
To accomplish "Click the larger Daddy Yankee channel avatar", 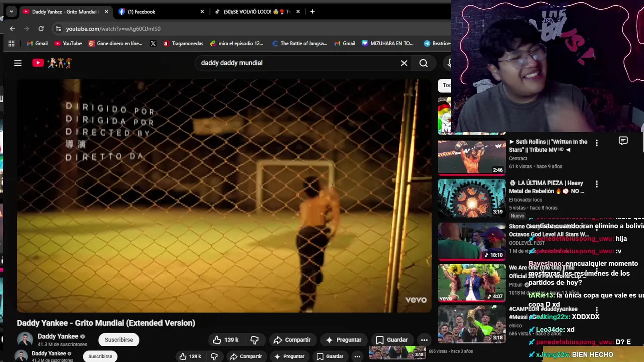I will click(x=25, y=340).
